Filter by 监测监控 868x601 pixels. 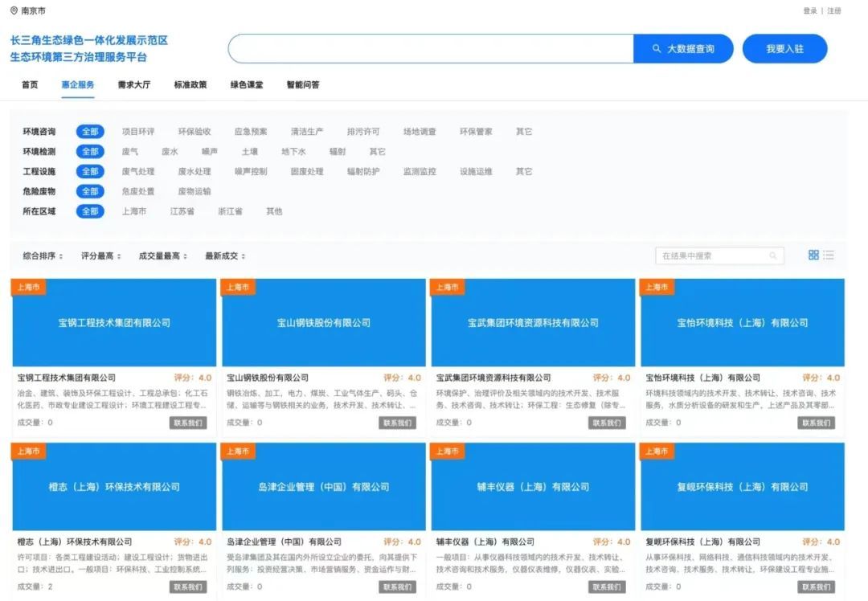click(420, 172)
